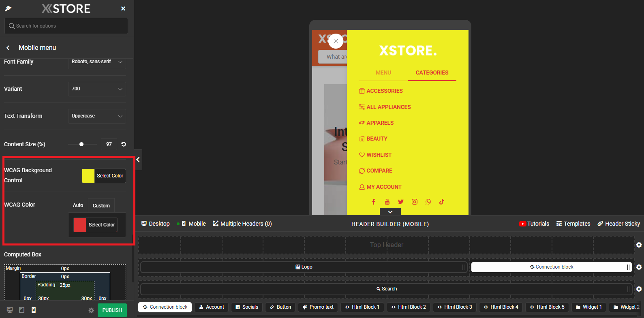Select Auto for WCAG Color
This screenshot has width=644, height=318.
coord(78,205)
